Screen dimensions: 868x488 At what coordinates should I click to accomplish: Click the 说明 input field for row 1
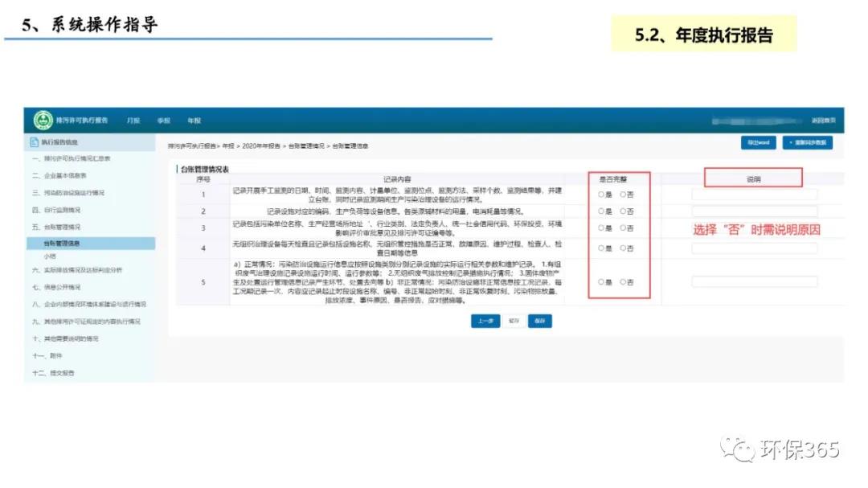tap(754, 195)
